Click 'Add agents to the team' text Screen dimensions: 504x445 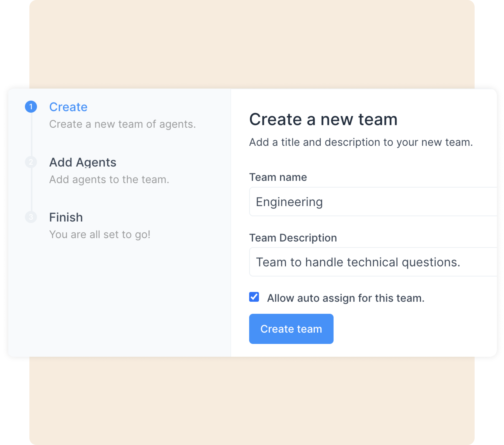pyautogui.click(x=109, y=179)
